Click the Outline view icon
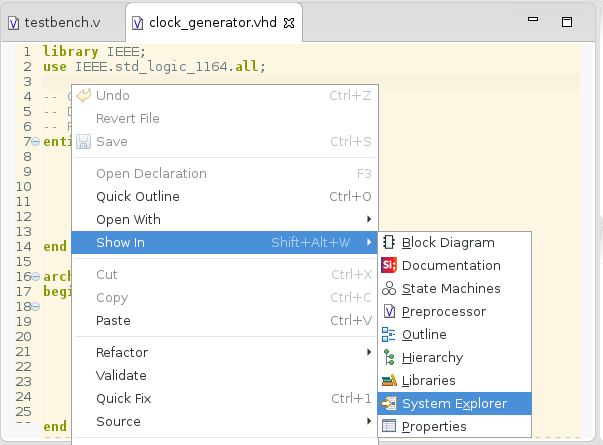Image resolution: width=603 pixels, height=445 pixels. pos(388,334)
